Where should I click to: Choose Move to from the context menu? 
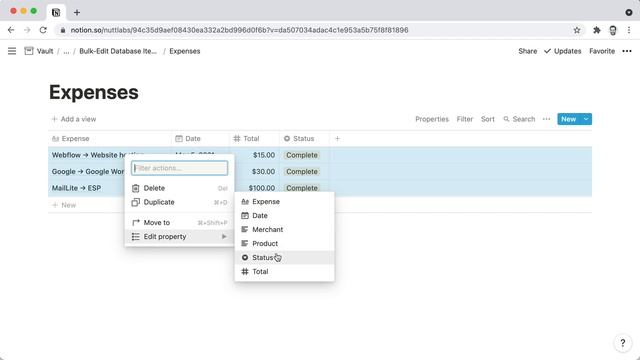click(x=180, y=222)
